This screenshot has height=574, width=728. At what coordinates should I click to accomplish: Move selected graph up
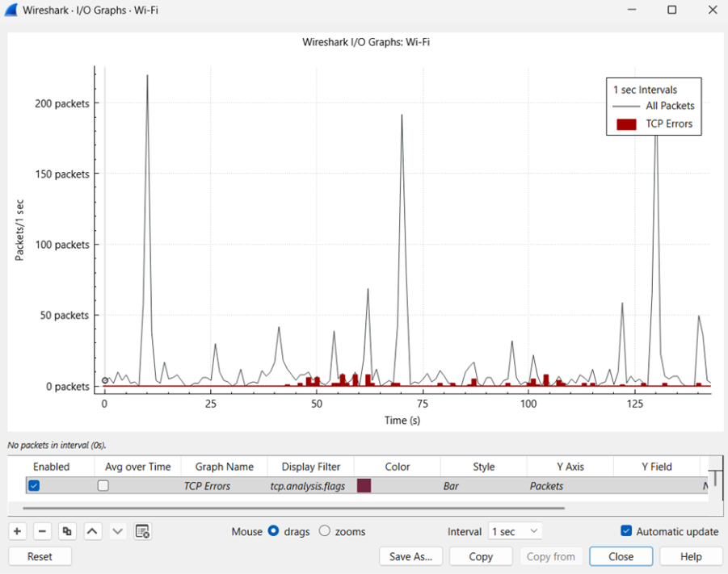coord(92,531)
